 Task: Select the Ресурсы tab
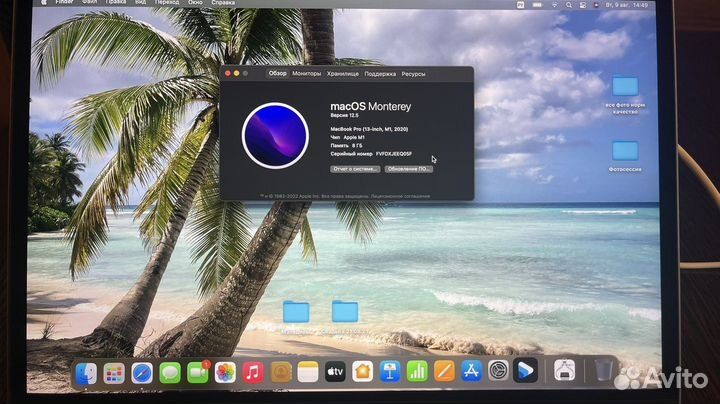point(413,74)
